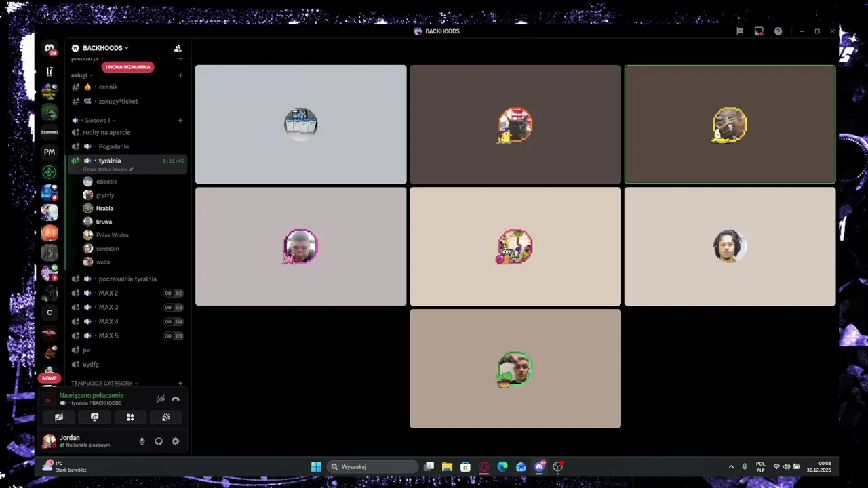Mute the microphone in user panel
The width and height of the screenshot is (868, 488).
point(142,441)
